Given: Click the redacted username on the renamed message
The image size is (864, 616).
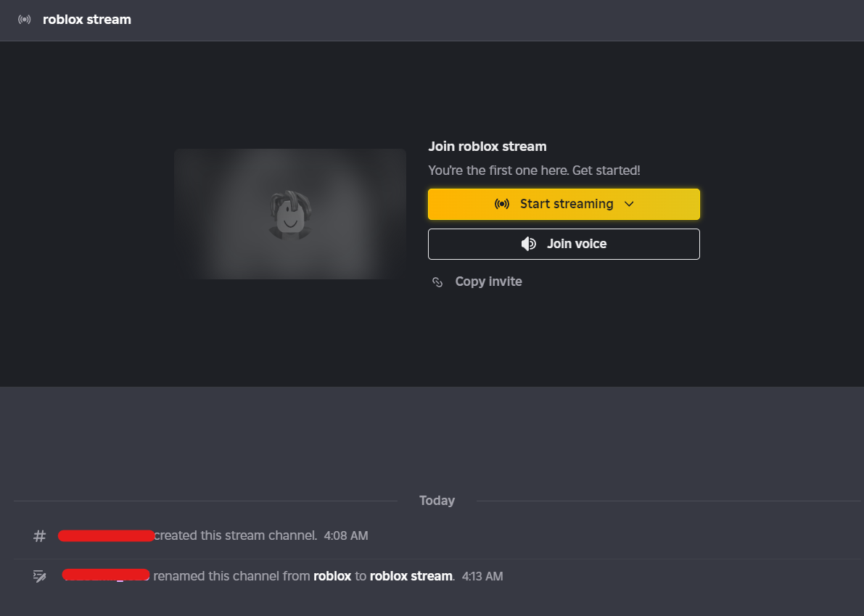Looking at the screenshot, I should click(x=106, y=575).
